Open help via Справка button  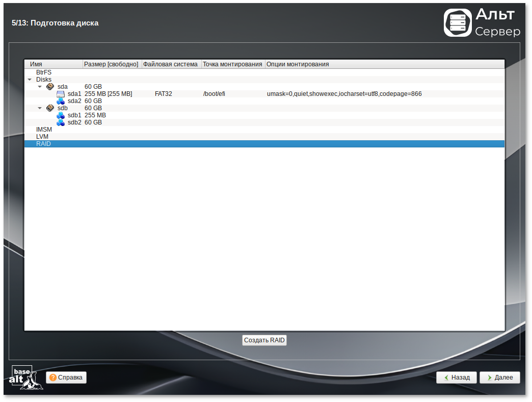[66, 378]
